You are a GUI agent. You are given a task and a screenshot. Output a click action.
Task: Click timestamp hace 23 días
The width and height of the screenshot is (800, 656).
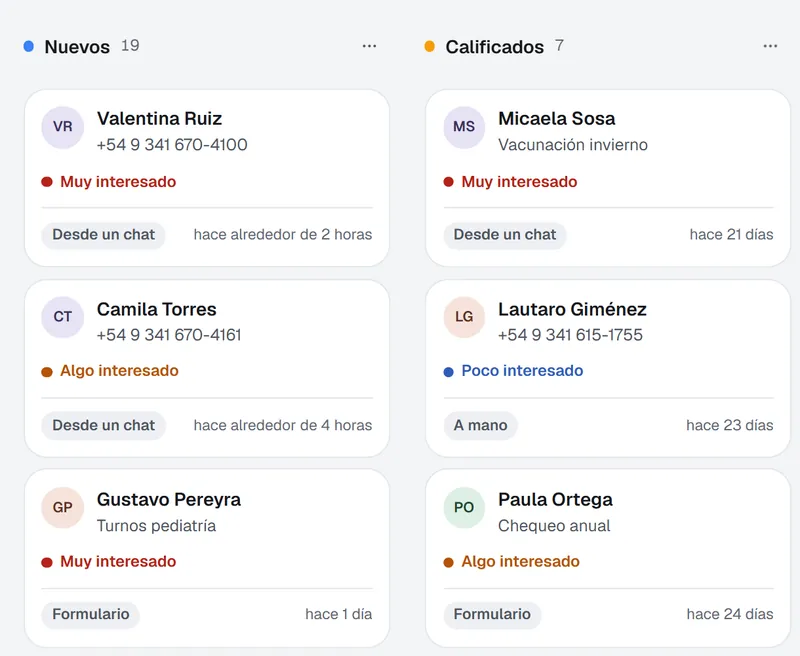tap(730, 425)
